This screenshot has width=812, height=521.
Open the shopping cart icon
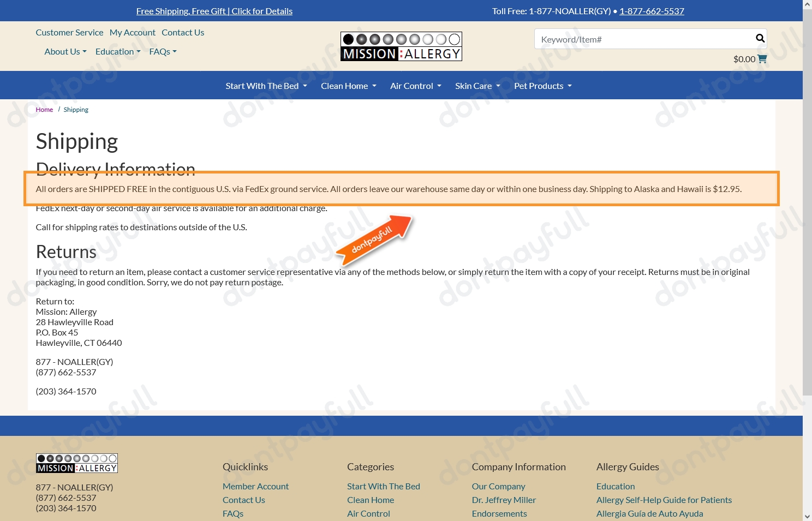pyautogui.click(x=762, y=59)
